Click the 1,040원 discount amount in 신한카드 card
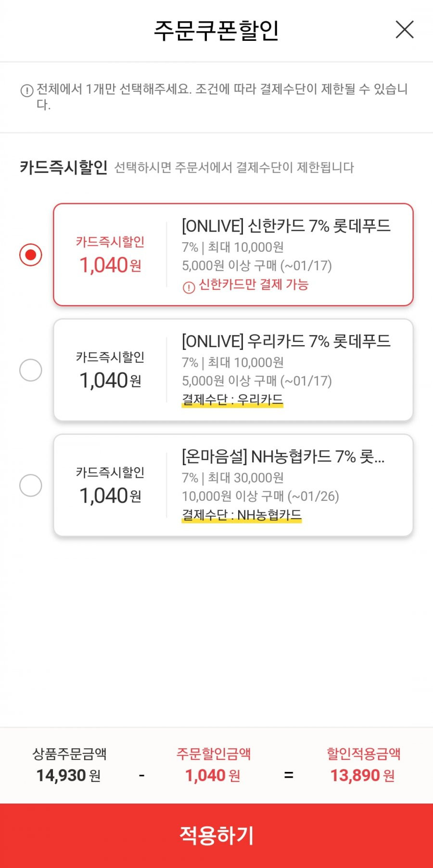Viewport: 433px width, 868px height. (110, 265)
